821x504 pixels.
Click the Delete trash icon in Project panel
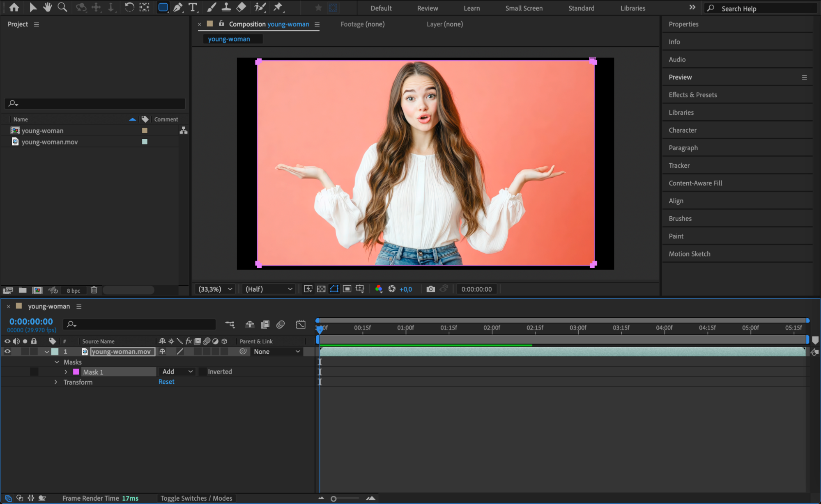pyautogui.click(x=94, y=290)
